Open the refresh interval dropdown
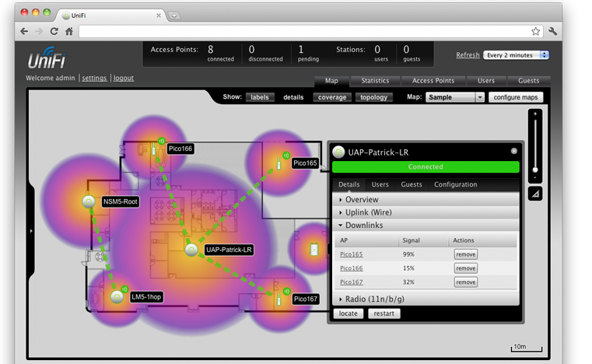This screenshot has width=592, height=364. (516, 55)
